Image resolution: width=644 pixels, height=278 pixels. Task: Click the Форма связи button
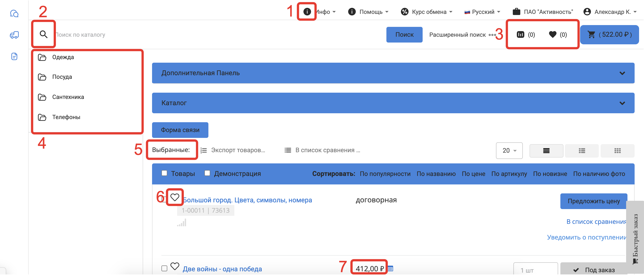click(180, 130)
